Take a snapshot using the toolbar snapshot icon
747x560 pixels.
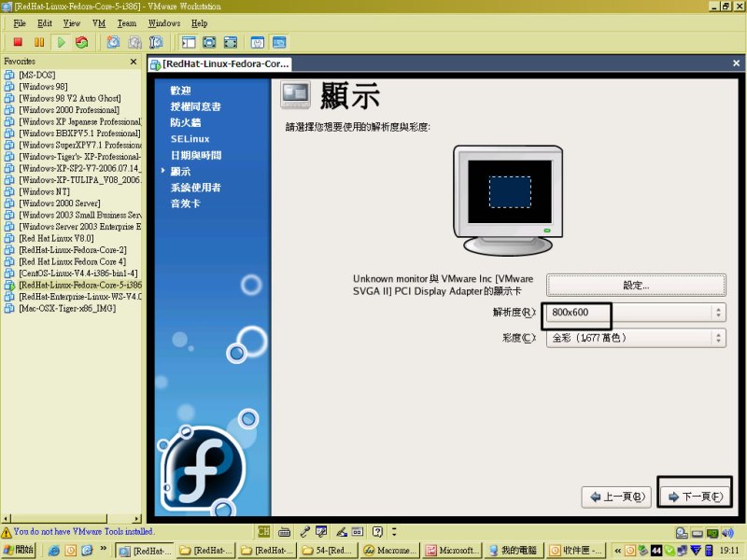point(113,42)
